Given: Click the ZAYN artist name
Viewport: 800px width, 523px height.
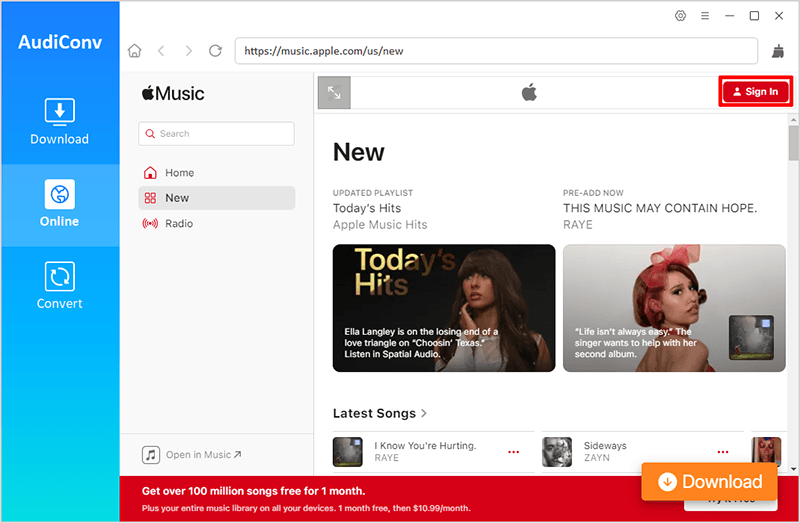Looking at the screenshot, I should tap(596, 458).
